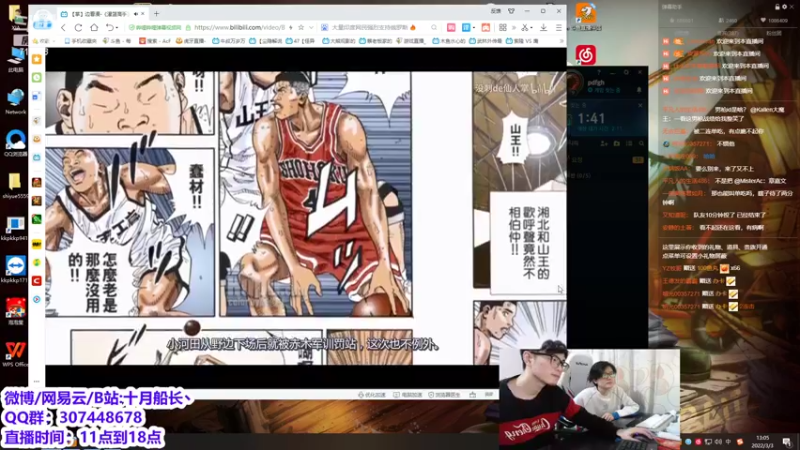Open the undo closed-tab dropdown arrow
Viewport: 800px width, 450px height.
click(117, 28)
